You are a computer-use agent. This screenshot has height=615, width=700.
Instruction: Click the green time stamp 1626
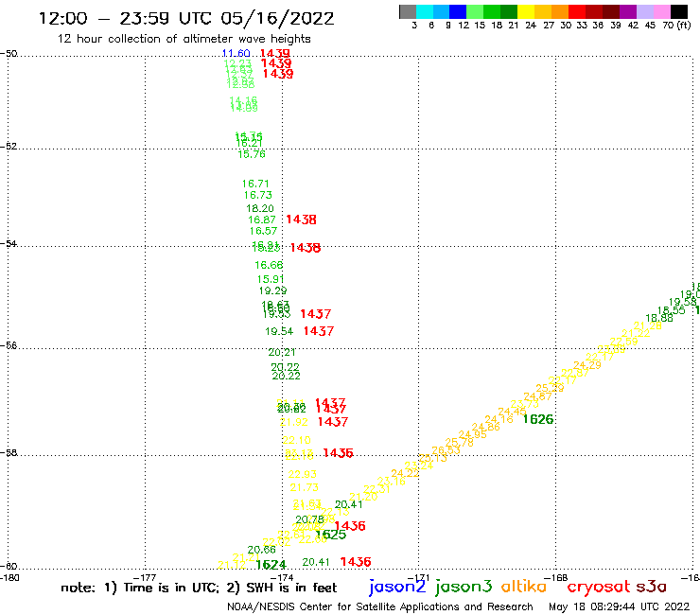(538, 419)
